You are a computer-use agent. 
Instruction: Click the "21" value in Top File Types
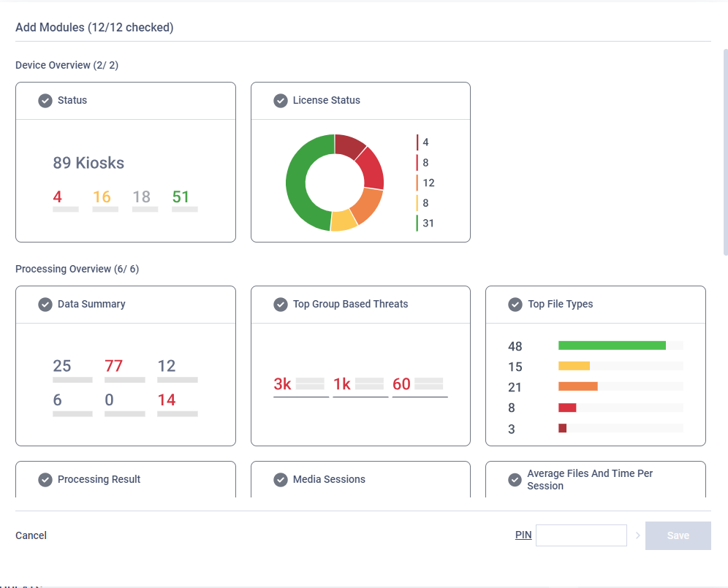pos(515,387)
